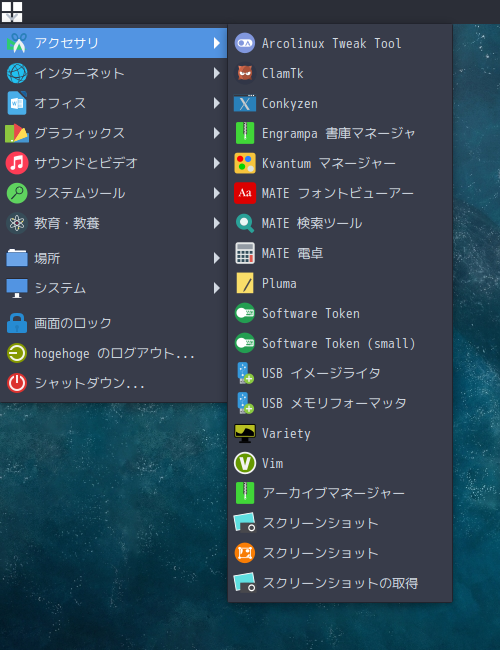This screenshot has height=650, width=500.
Task: Click the Arcolinux Tweak Tool icon
Action: coord(245,43)
